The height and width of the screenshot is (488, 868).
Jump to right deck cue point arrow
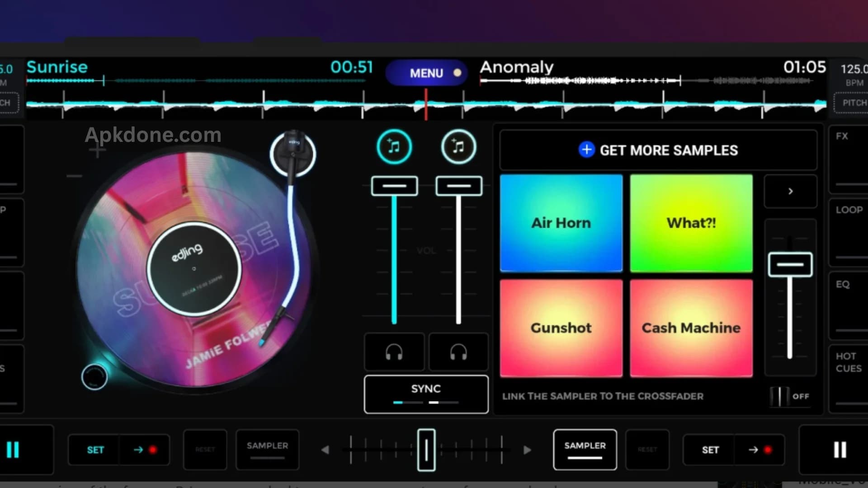759,450
